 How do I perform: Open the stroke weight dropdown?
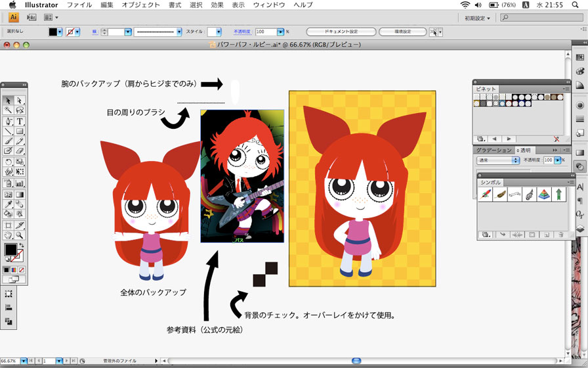point(128,32)
